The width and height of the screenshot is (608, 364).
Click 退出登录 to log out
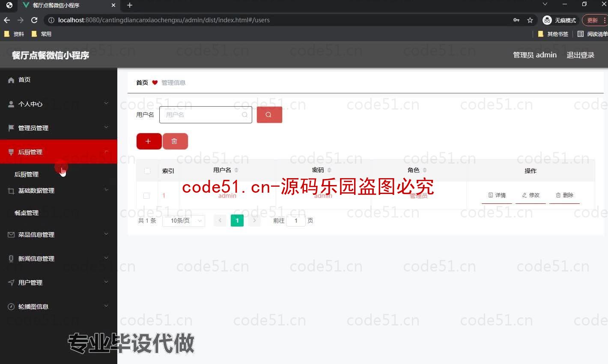pyautogui.click(x=581, y=55)
